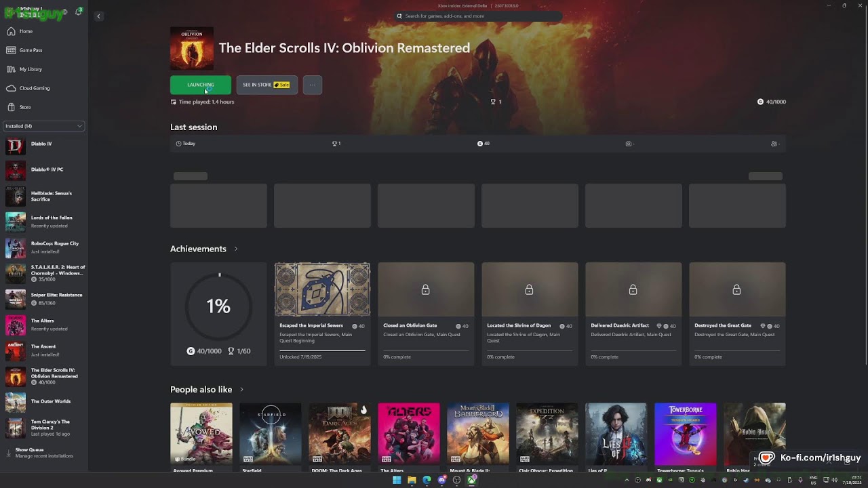The width and height of the screenshot is (868, 488).
Task: Click See in Store button
Action: 267,85
